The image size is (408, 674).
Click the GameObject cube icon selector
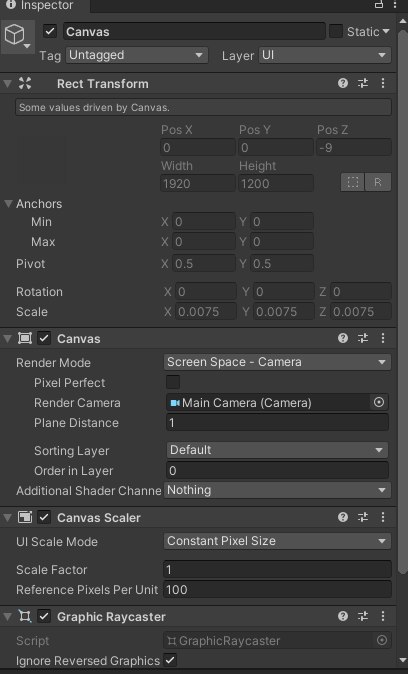tap(17, 36)
